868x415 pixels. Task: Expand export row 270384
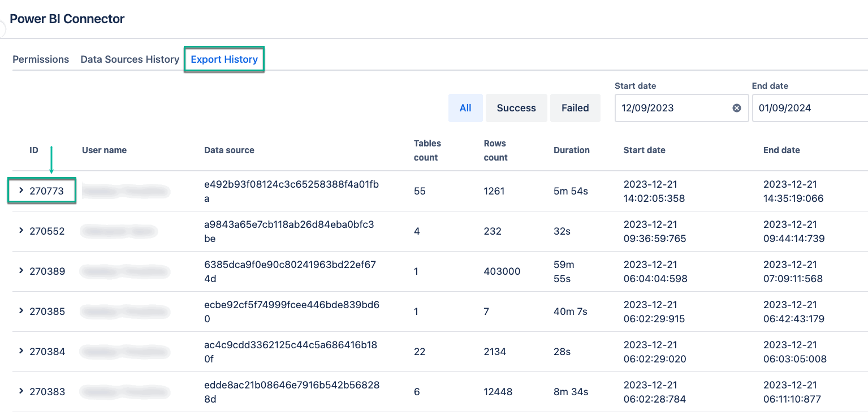21,351
